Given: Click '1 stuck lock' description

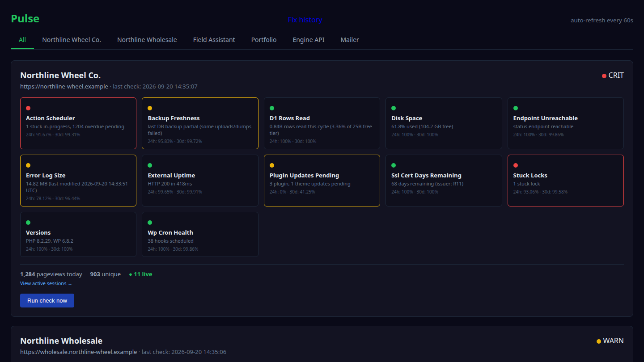Looking at the screenshot, I should 526,184.
